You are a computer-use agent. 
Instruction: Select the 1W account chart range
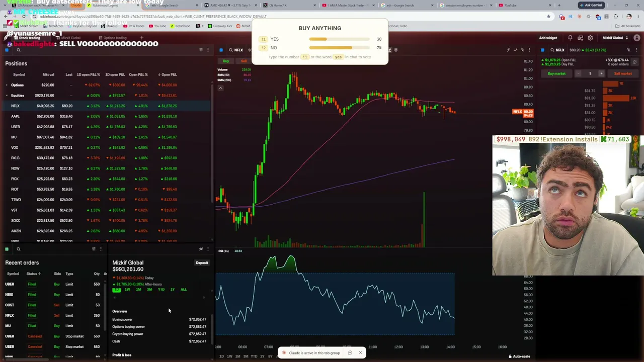[127, 289]
